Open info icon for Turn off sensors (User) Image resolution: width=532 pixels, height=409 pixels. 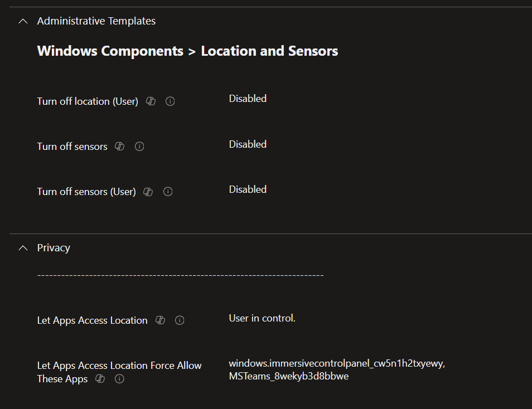(x=168, y=192)
